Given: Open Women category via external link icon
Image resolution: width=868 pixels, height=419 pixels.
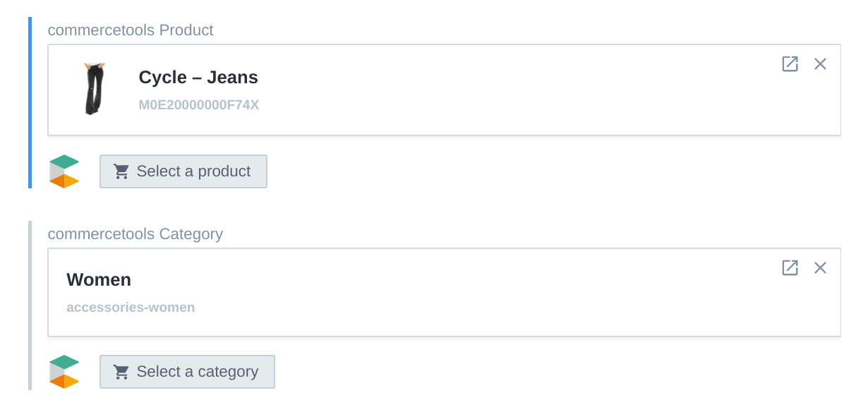Looking at the screenshot, I should (790, 268).
